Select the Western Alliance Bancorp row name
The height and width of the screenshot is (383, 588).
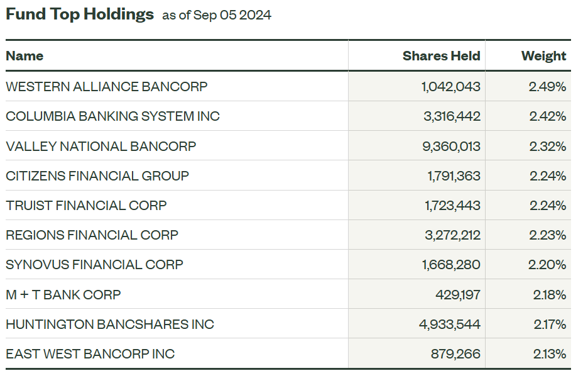[x=106, y=87]
